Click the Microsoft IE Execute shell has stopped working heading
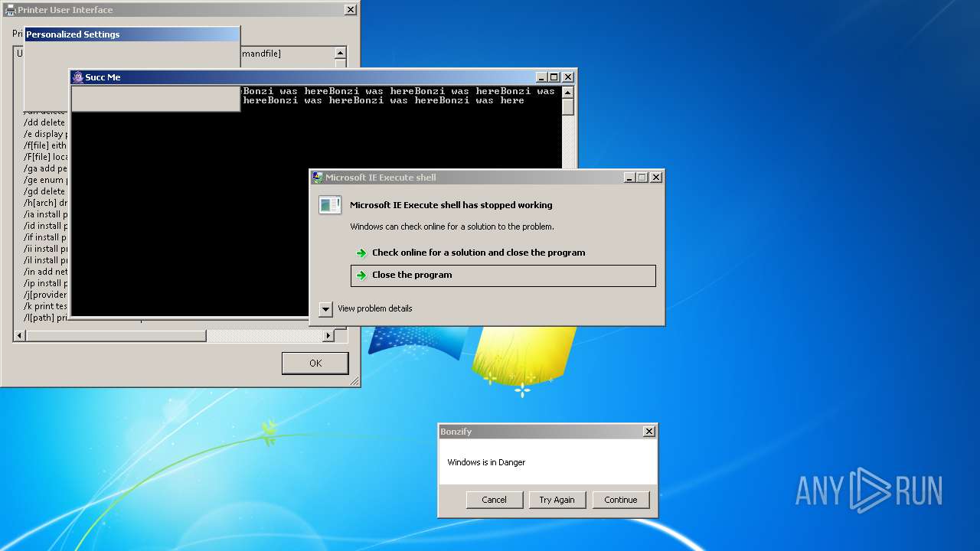The width and height of the screenshot is (980, 551). [451, 205]
